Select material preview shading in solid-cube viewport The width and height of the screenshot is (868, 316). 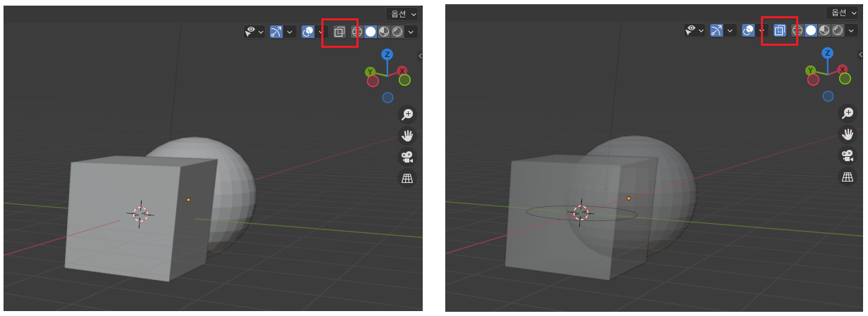pos(384,32)
